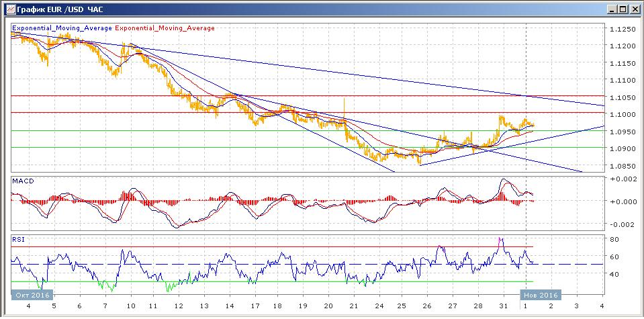
Task: Click date 14 on the time axis
Action: click(230, 306)
